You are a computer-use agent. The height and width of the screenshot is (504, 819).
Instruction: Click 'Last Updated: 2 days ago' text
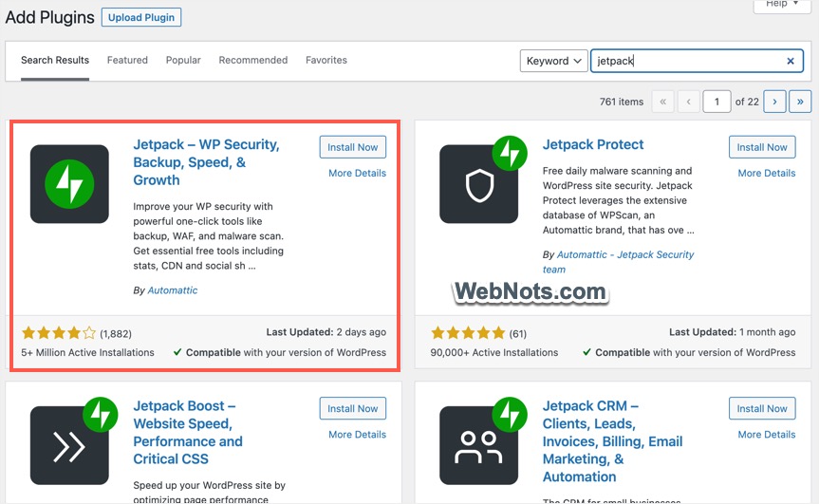coord(326,332)
